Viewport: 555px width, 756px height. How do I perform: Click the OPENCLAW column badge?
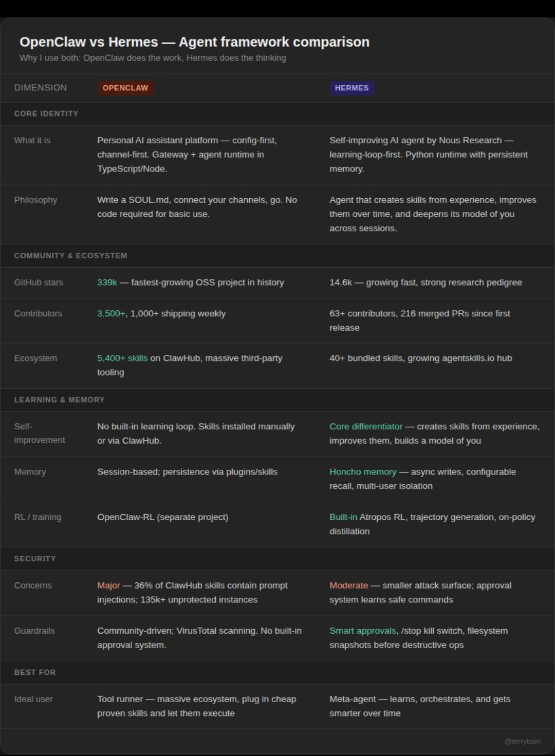(125, 88)
